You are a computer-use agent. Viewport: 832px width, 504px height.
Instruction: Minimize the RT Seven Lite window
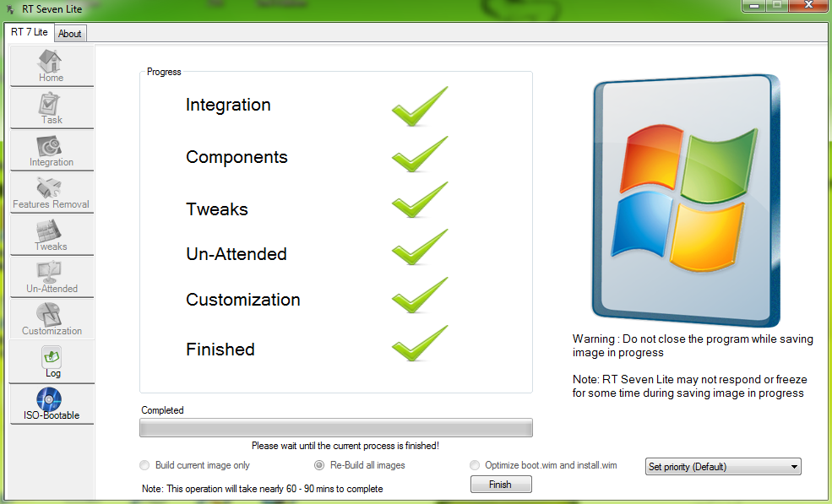tap(753, 5)
